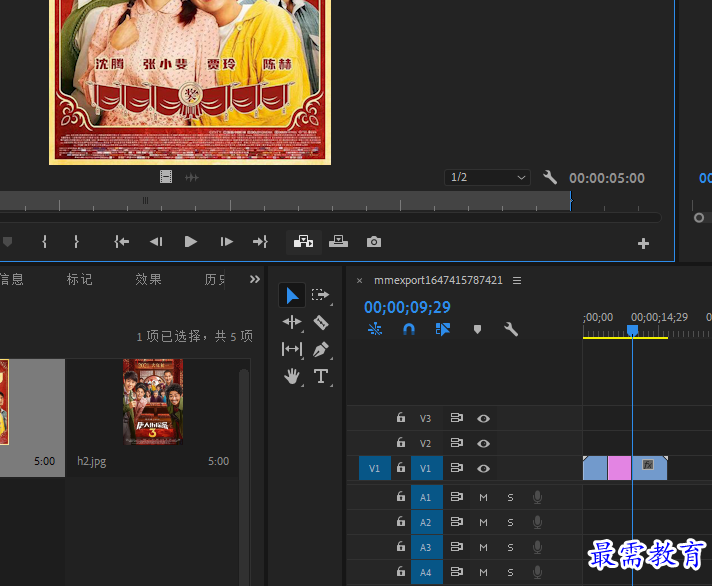
Task: Mark In point
Action: click(44, 241)
